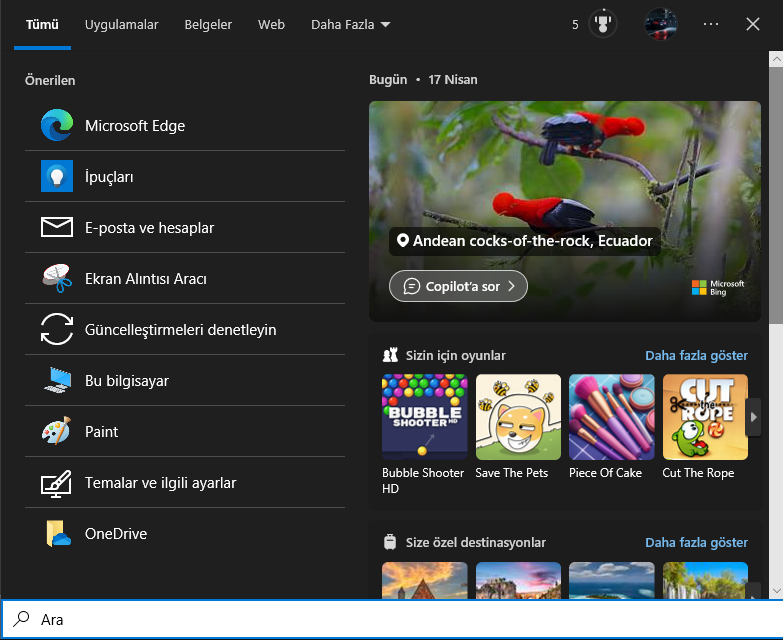The height and width of the screenshot is (640, 783).
Task: Open Temalar ve ilgili ayarlar icon
Action: tap(56, 483)
